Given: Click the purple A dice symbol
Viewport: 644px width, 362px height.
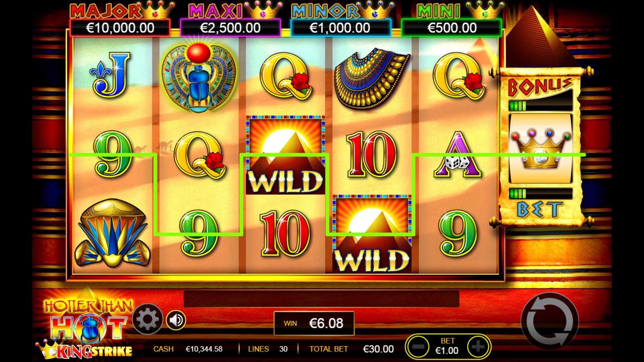Looking at the screenshot, I should [458, 155].
